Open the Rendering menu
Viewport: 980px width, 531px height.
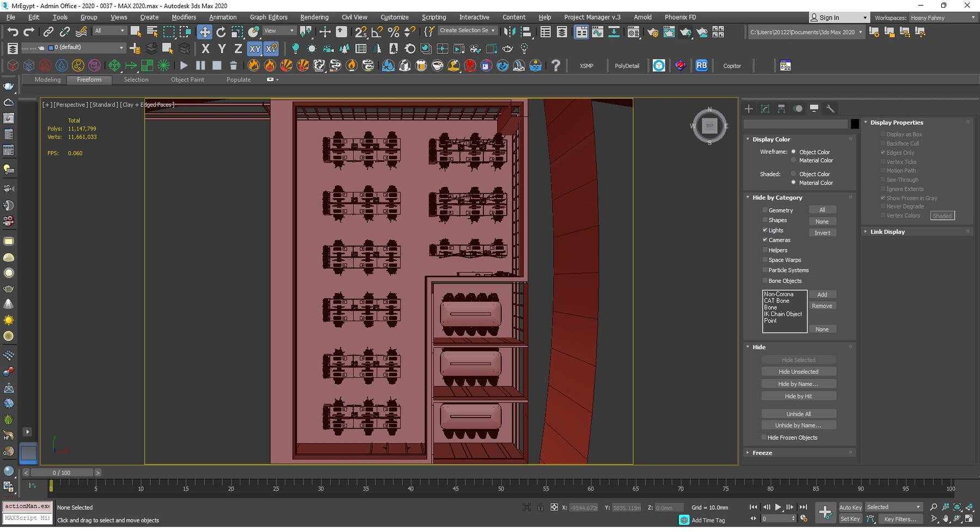point(314,17)
